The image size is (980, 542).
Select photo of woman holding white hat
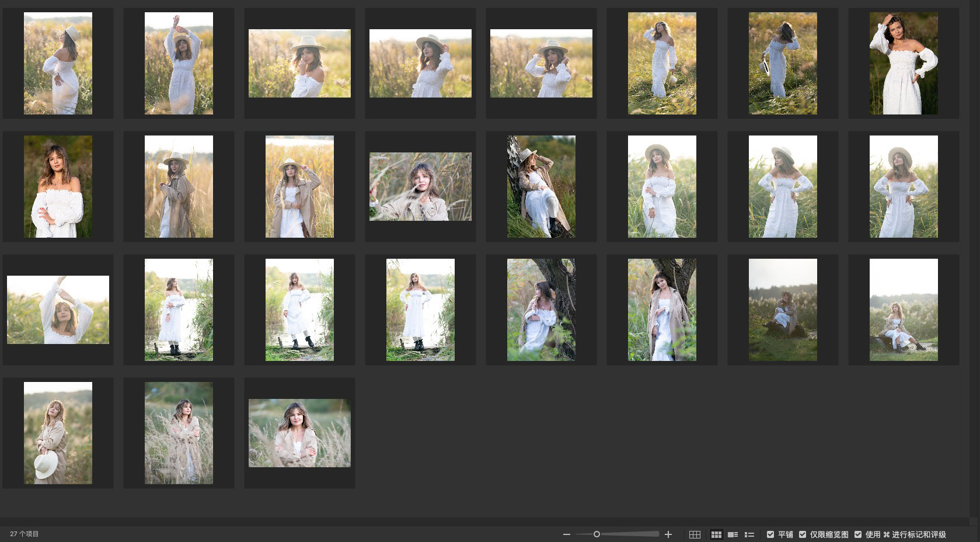pos(58,433)
